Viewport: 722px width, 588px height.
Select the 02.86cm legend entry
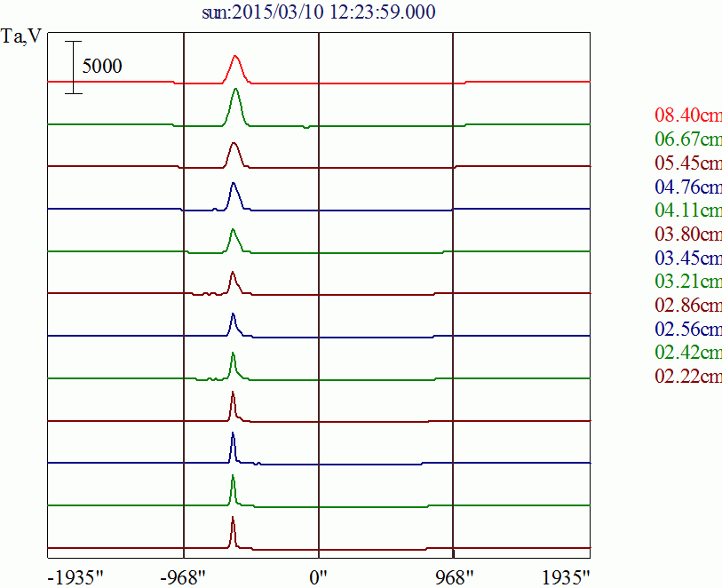(x=688, y=305)
